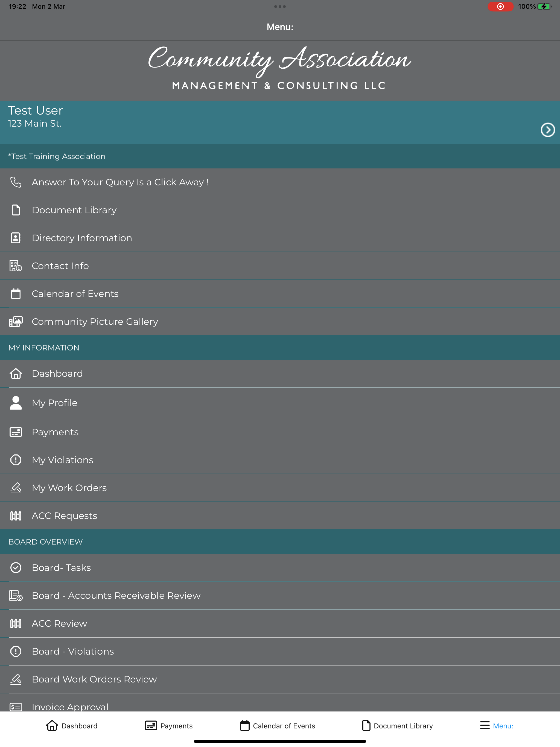This screenshot has height=747, width=560.
Task: Select the document icon in the bottom tab bar
Action: click(366, 725)
